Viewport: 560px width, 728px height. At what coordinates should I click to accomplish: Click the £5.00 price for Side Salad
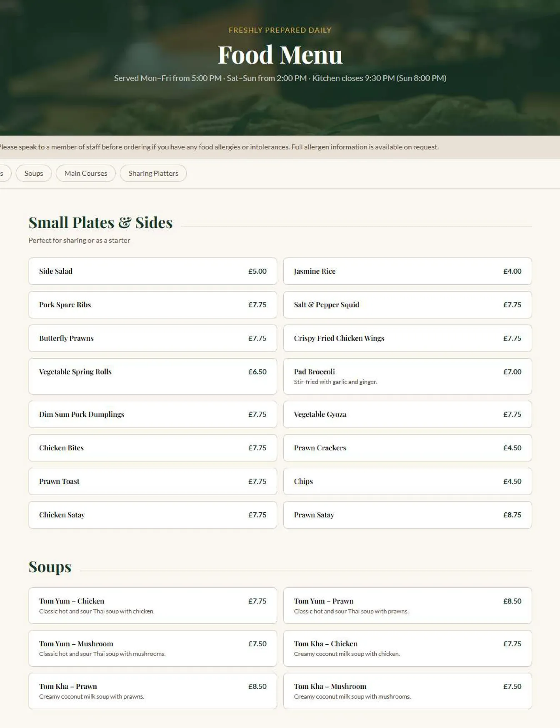[x=257, y=271]
